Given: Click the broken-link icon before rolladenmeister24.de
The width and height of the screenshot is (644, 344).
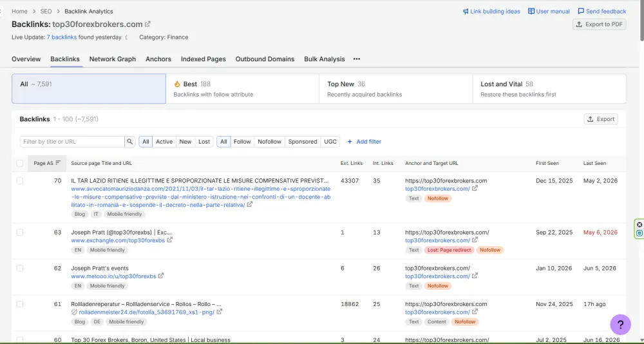Looking at the screenshot, I should point(74,312).
